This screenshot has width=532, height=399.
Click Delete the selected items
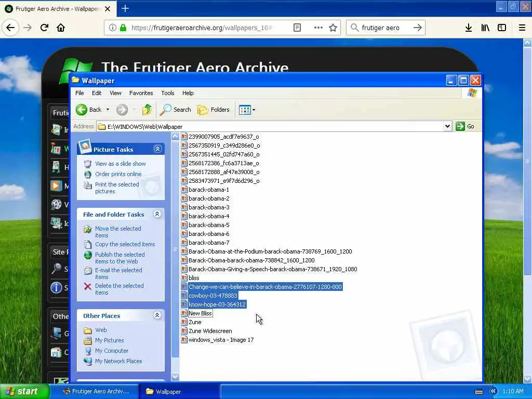pos(119,289)
